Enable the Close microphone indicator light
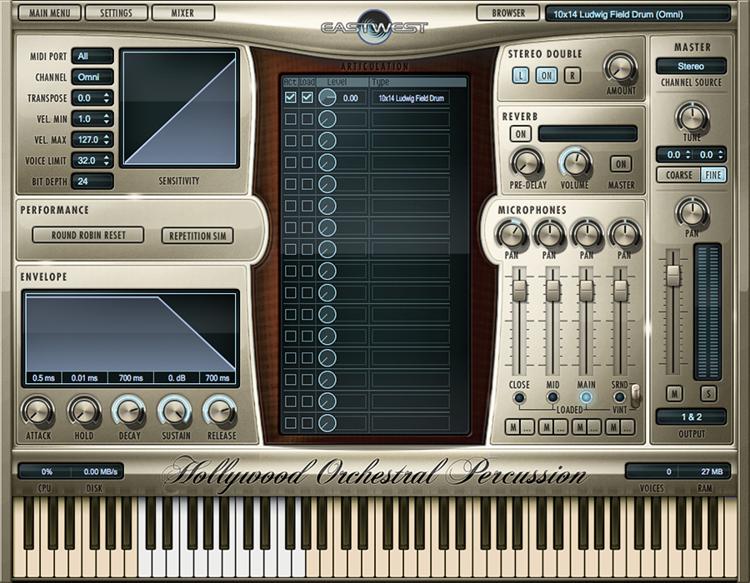This screenshot has height=583, width=750. coord(519,397)
